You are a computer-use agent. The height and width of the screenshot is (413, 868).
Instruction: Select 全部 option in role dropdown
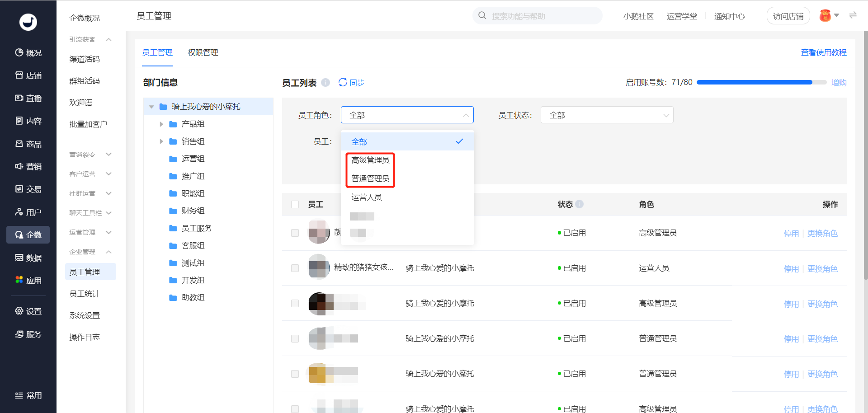407,141
